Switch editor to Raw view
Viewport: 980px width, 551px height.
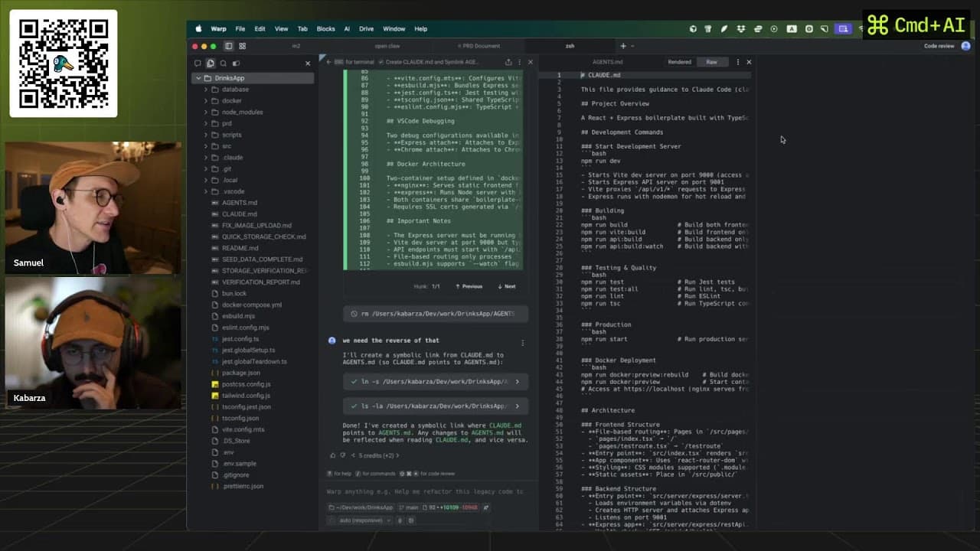click(711, 62)
